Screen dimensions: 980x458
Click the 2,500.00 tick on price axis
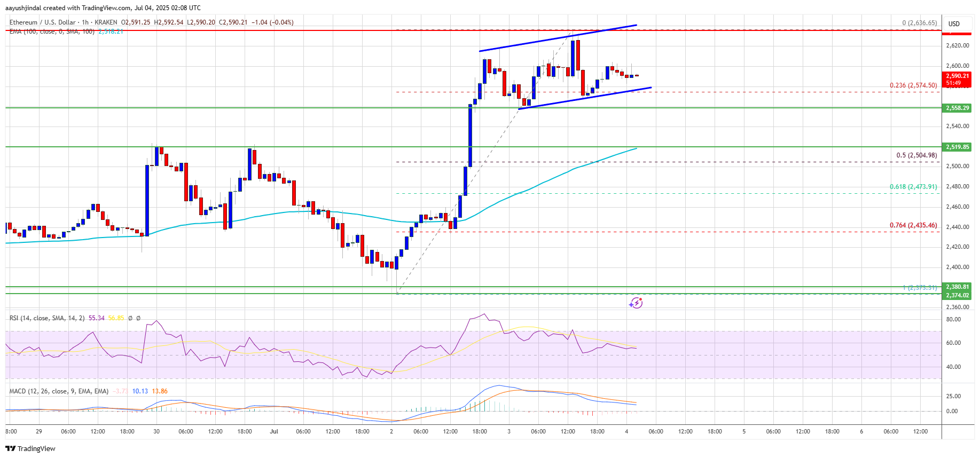coord(957,166)
